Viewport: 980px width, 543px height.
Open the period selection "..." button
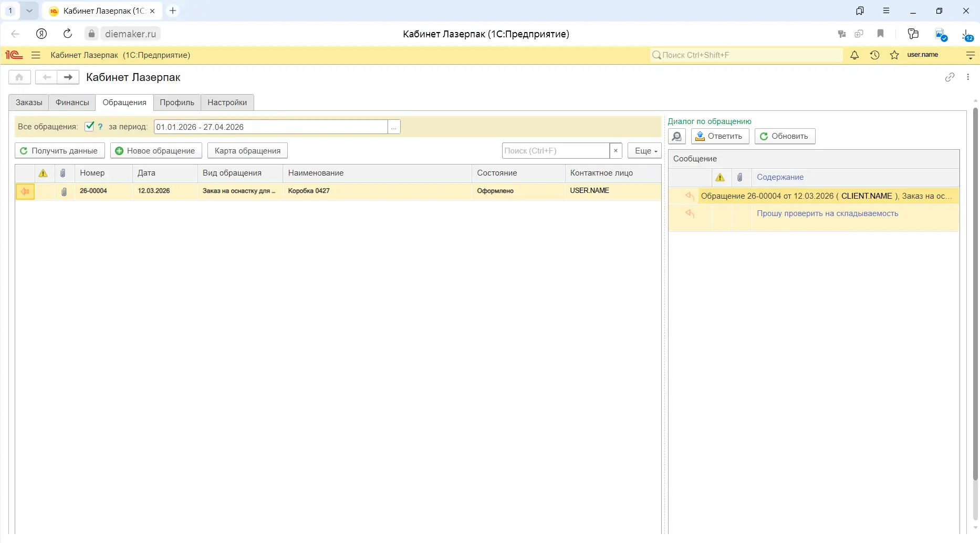point(394,127)
